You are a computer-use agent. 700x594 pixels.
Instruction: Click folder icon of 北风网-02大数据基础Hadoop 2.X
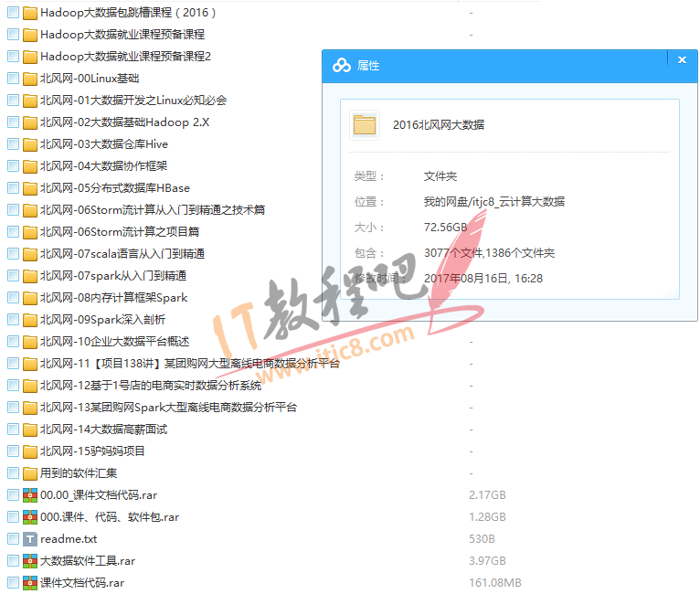tap(30, 122)
